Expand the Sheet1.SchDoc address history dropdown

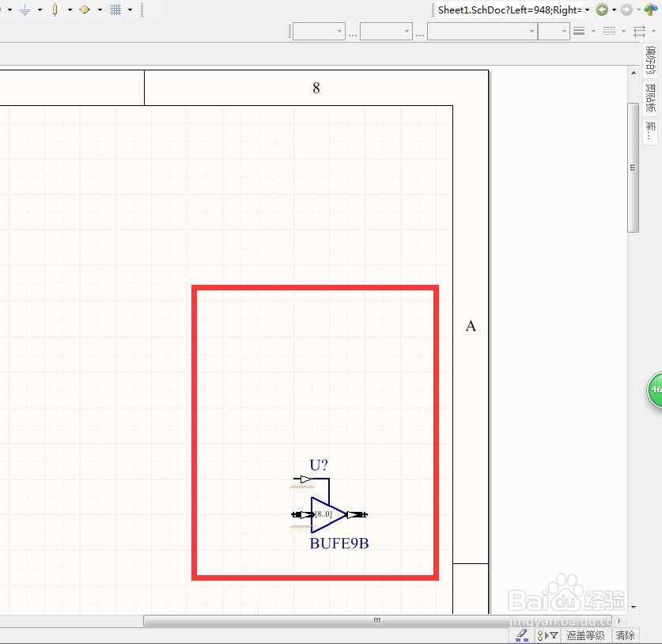588,9
